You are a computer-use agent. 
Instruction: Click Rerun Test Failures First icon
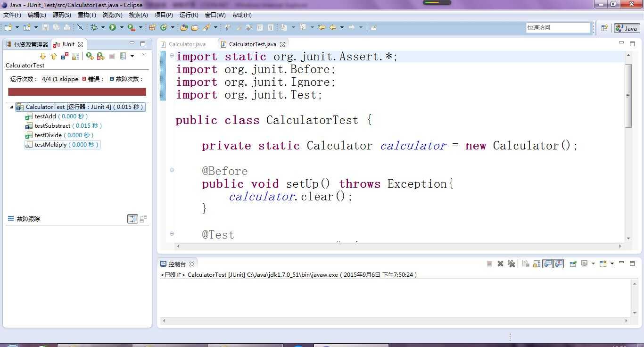(100, 56)
